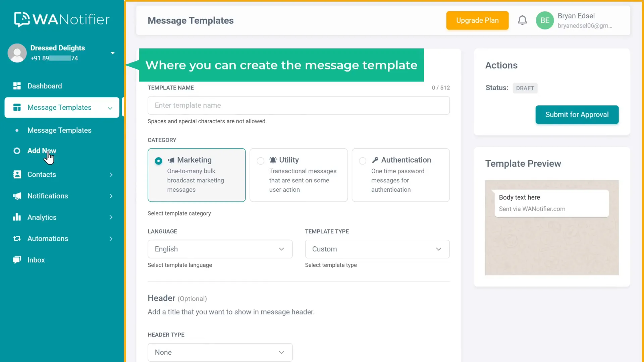Click the Notifications megaphone icon
Viewport: 644px width, 362px height.
[x=17, y=196]
